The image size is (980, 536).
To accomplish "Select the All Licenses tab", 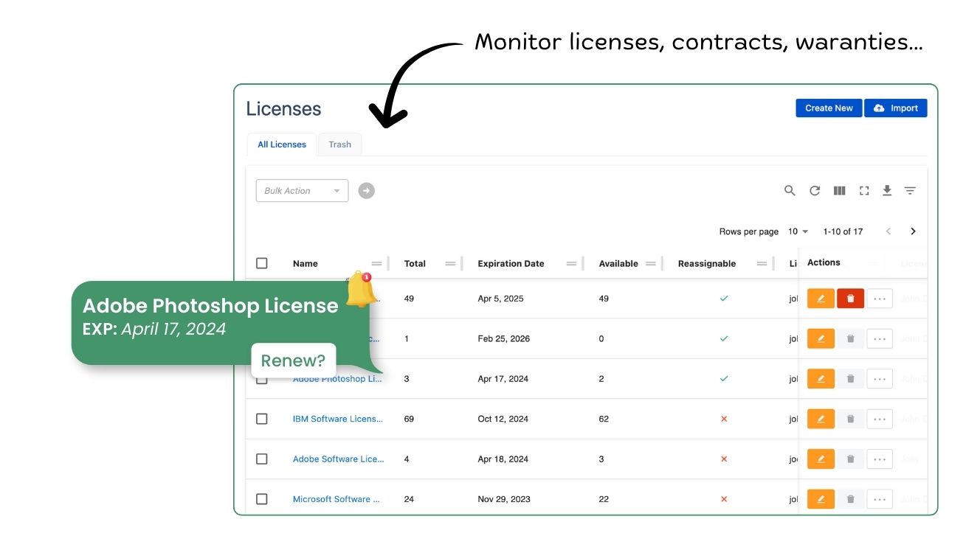I will [282, 145].
